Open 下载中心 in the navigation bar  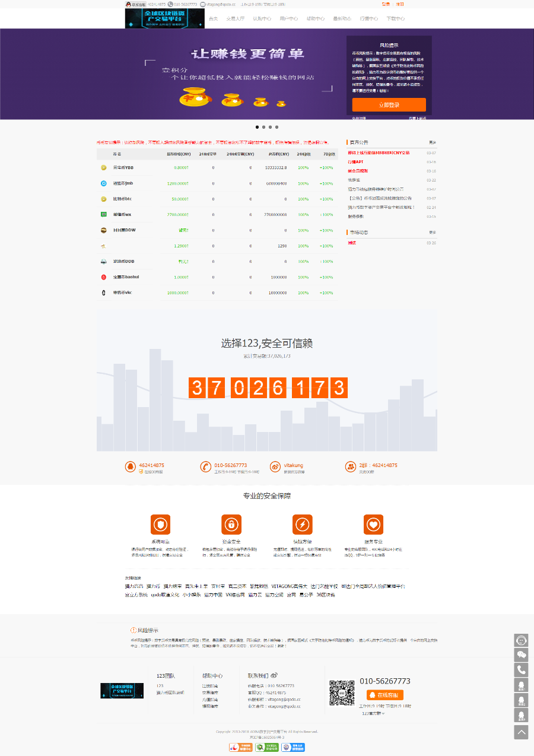(x=395, y=18)
